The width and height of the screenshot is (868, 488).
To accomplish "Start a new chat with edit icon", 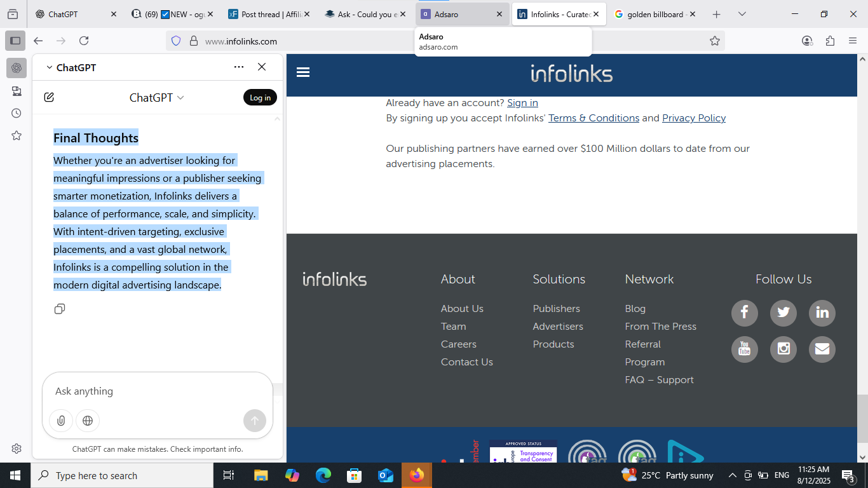I will (49, 97).
